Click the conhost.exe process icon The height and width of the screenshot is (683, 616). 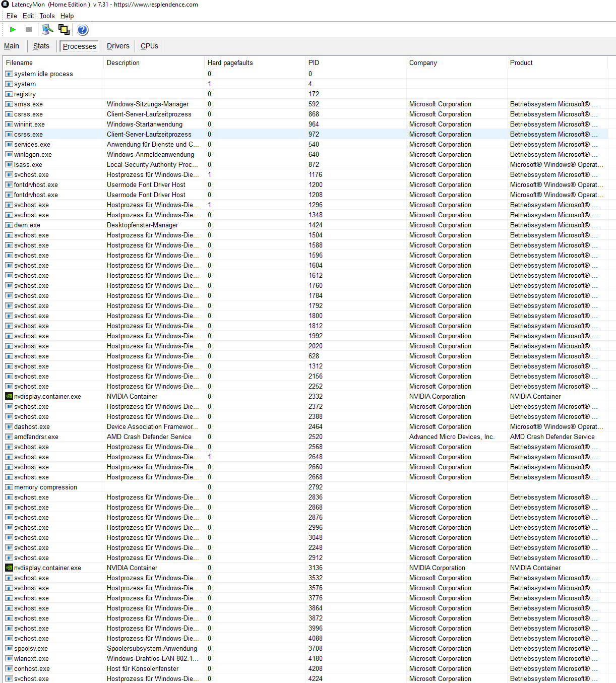click(x=9, y=668)
